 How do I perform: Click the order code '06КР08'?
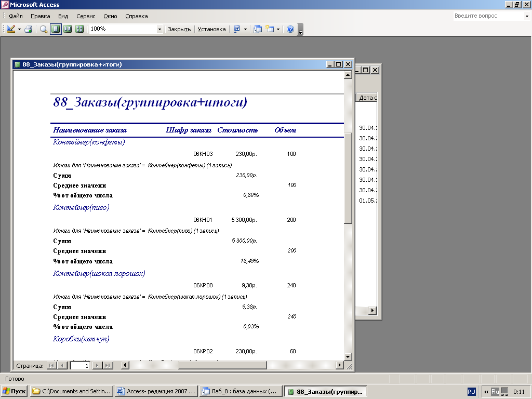pyautogui.click(x=203, y=285)
